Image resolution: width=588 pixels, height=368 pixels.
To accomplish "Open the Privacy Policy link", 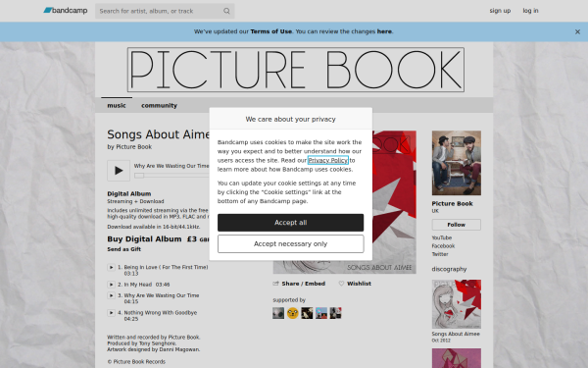I will point(328,160).
